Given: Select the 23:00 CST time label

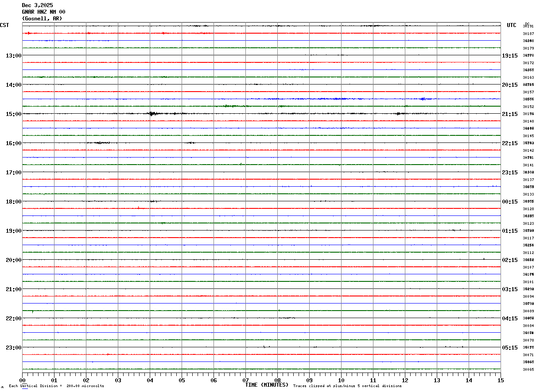Looking at the screenshot, I should tap(14, 347).
